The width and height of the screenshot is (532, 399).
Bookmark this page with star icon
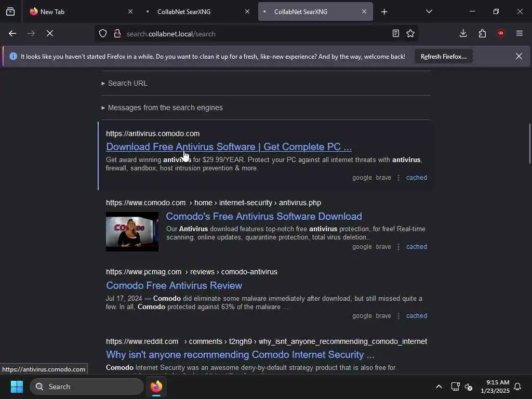tap(410, 33)
